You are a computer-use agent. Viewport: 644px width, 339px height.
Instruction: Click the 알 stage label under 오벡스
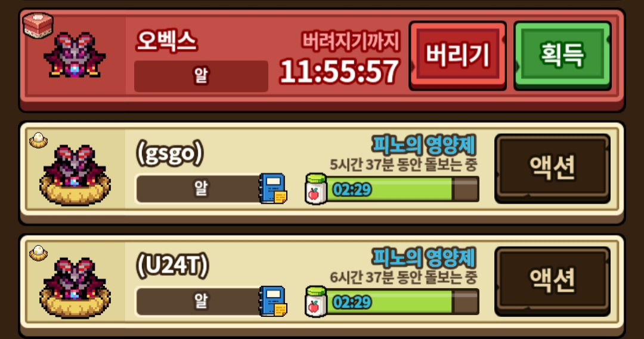point(202,76)
